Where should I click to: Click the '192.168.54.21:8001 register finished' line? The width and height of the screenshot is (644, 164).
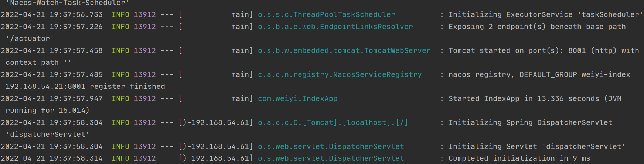tap(85, 87)
